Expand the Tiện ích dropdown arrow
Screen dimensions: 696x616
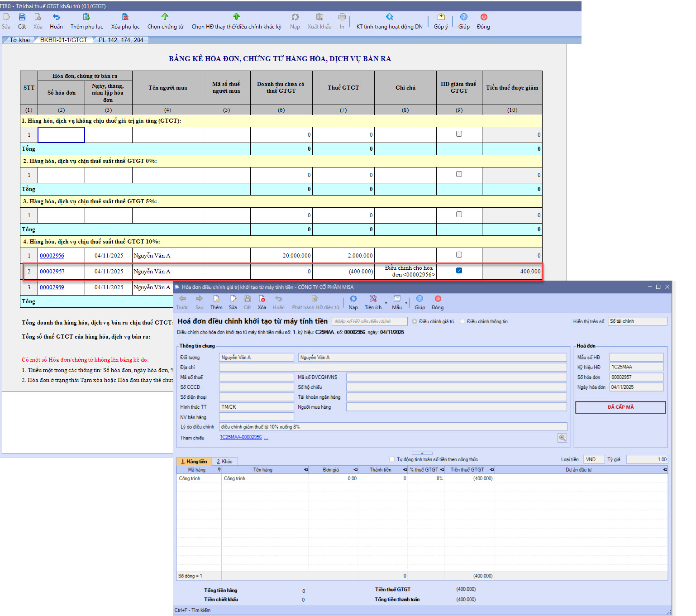coord(386,303)
